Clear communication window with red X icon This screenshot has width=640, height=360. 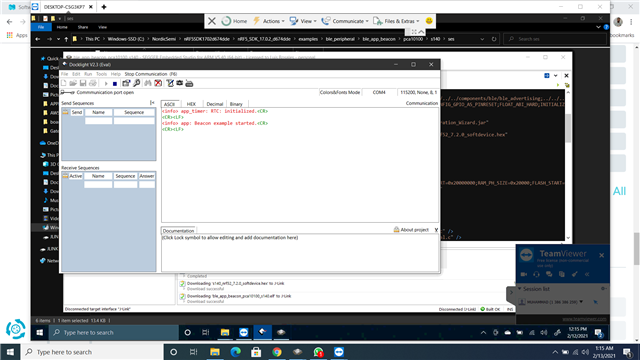(158, 83)
